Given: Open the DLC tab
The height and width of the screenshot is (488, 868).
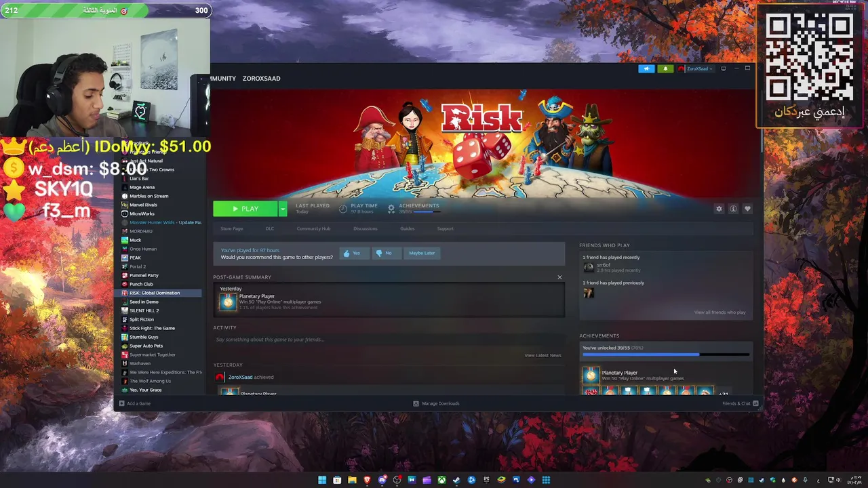Looking at the screenshot, I should 270,228.
